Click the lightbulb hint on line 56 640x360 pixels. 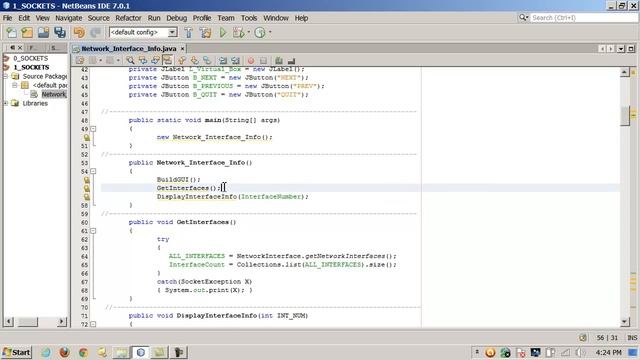pyautogui.click(x=87, y=189)
